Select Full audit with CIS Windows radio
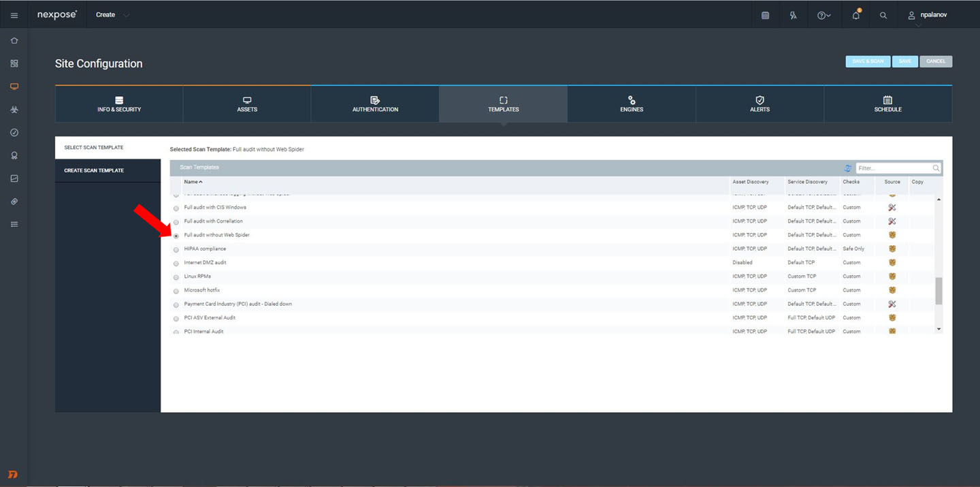This screenshot has height=487, width=980. click(x=176, y=208)
